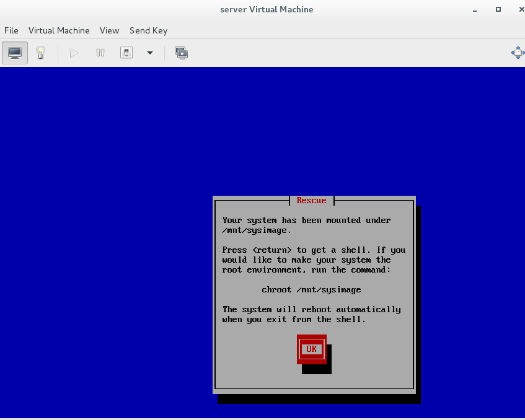Open the View menu
Viewport: 525px width, 420px height.
coord(109,30)
